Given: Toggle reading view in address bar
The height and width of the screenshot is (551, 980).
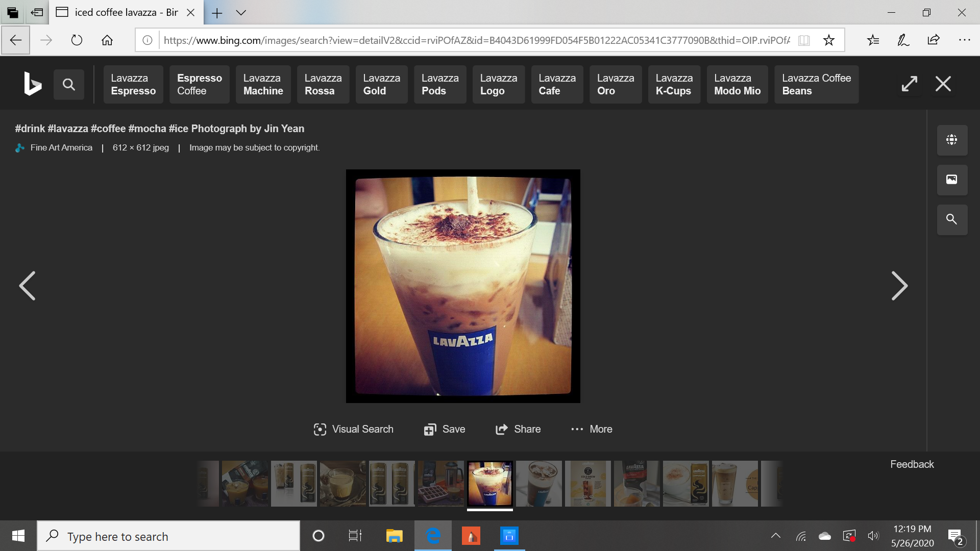Looking at the screenshot, I should 804,40.
